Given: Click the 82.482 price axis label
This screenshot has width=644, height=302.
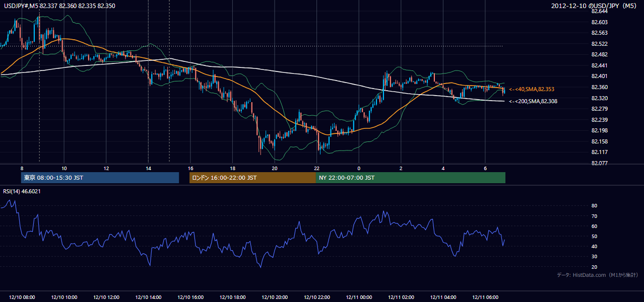Looking at the screenshot, I should (599, 54).
